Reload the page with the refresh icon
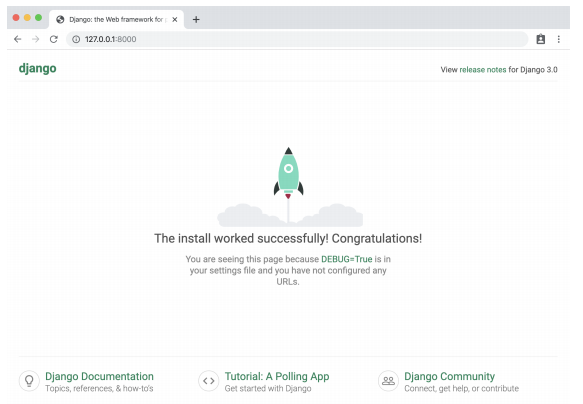This screenshot has width=583, height=404. click(54, 39)
